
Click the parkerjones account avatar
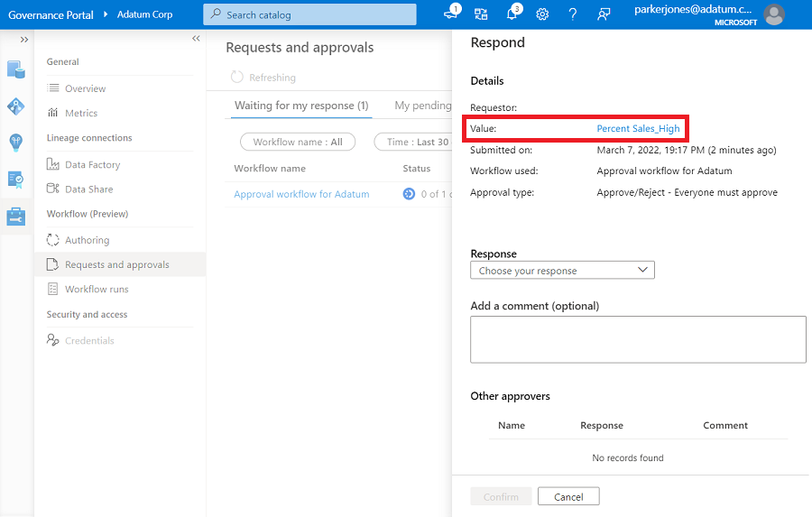(x=774, y=14)
